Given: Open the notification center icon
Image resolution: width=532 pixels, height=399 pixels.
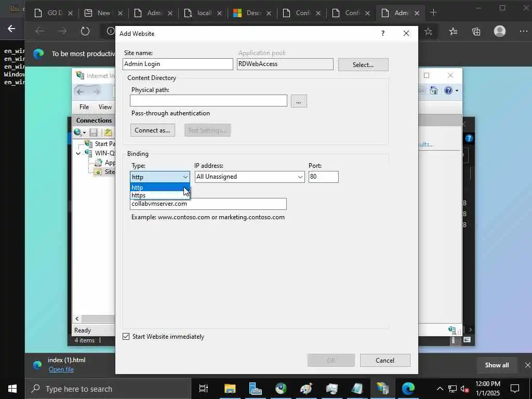Looking at the screenshot, I should pyautogui.click(x=515, y=389).
